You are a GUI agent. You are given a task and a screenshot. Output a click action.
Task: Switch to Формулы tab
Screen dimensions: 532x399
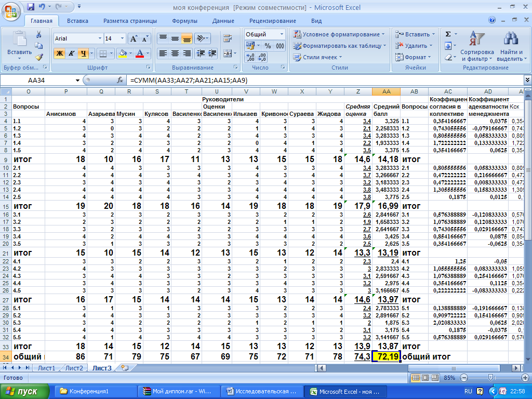[184, 21]
